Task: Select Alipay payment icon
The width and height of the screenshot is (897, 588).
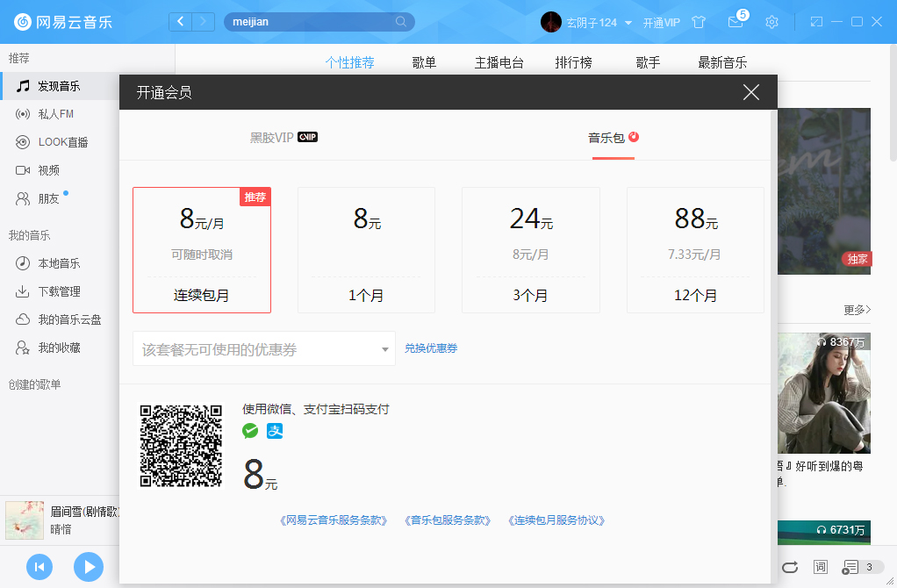Action: [x=274, y=431]
